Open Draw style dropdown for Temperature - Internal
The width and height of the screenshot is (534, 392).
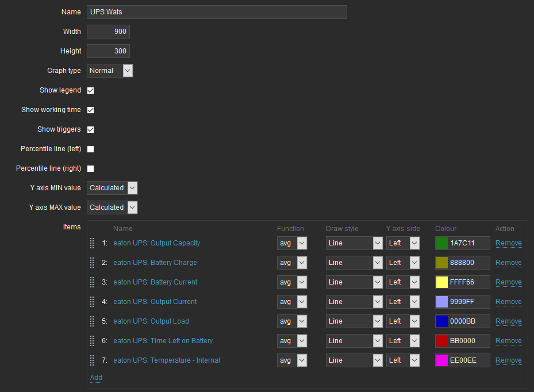pos(354,360)
